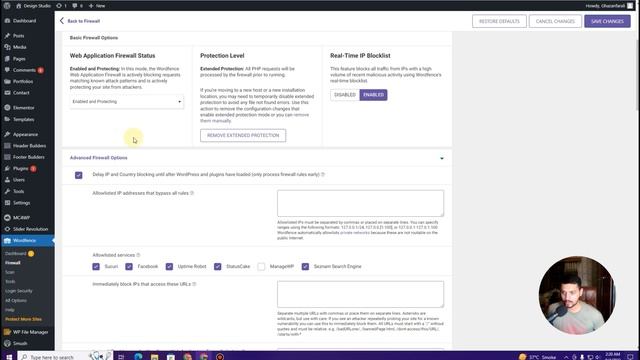Viewport: 640px width, 360px height.
Task: Open the private networks link
Action: coord(355,233)
